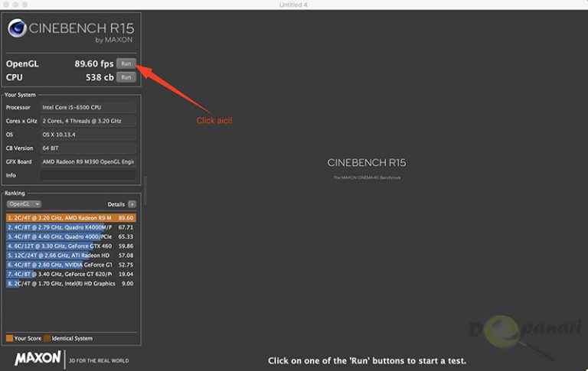This screenshot has width=588, height=371.
Task: Select the 4.40 GHz Quadro 4000 ranking row
Action: [70, 237]
